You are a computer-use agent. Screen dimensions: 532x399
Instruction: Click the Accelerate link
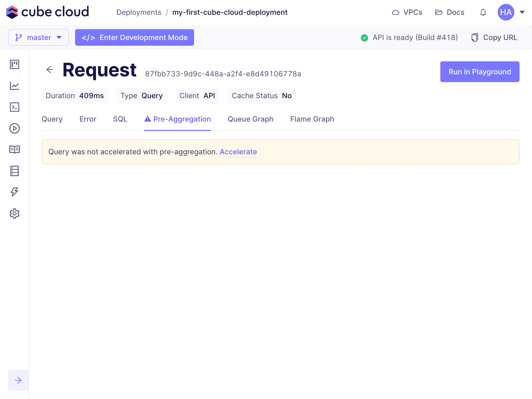[x=238, y=152]
